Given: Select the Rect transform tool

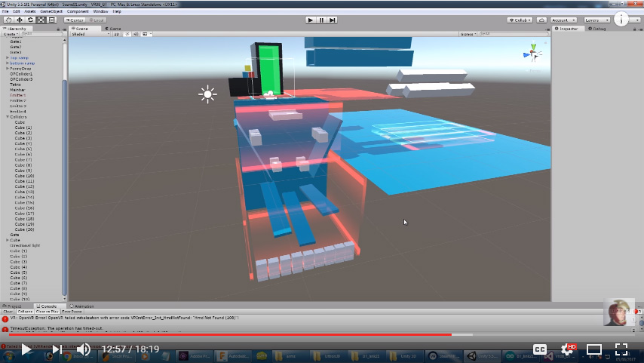Looking at the screenshot, I should (x=51, y=20).
